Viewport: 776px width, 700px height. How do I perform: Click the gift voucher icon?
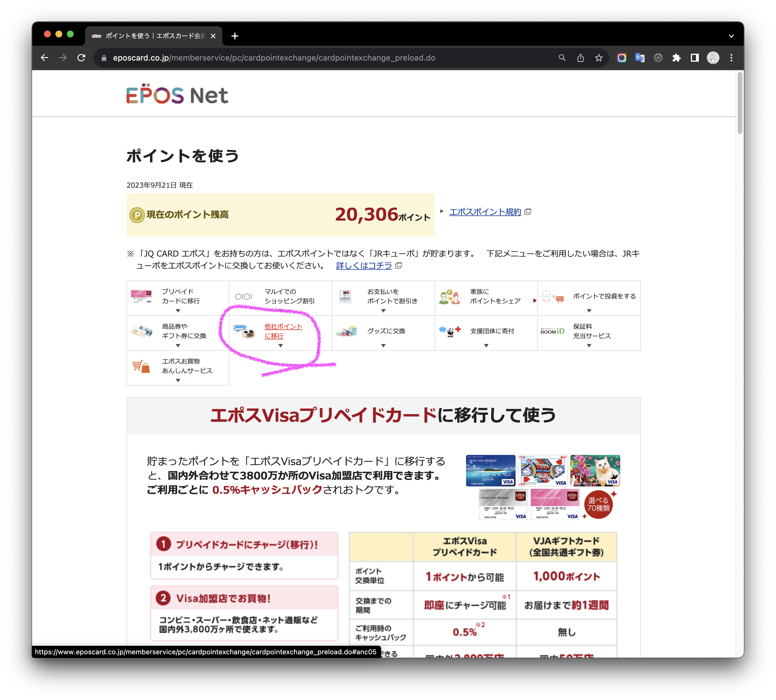pos(141,331)
